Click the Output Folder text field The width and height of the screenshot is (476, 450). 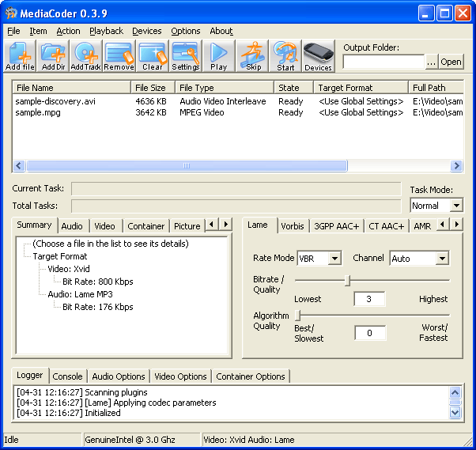[x=383, y=62]
